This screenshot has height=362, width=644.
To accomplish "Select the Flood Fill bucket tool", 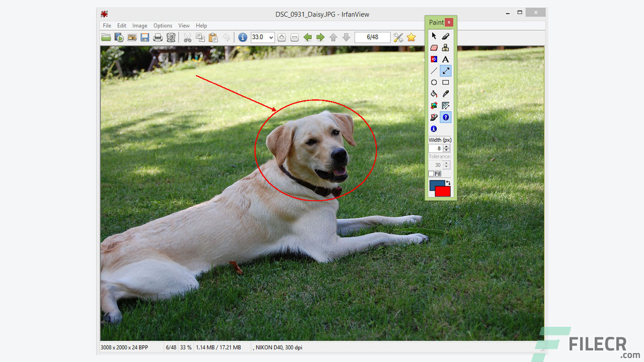I will [x=434, y=94].
